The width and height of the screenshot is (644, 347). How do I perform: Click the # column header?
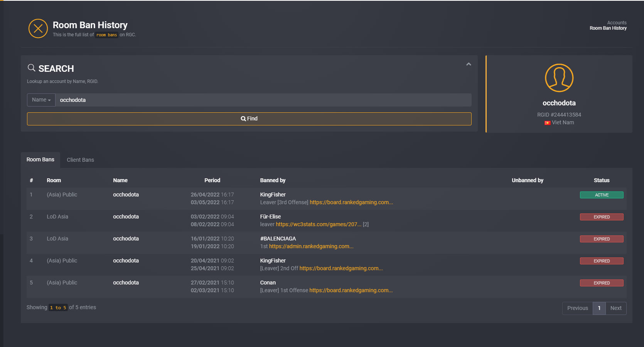[31, 180]
